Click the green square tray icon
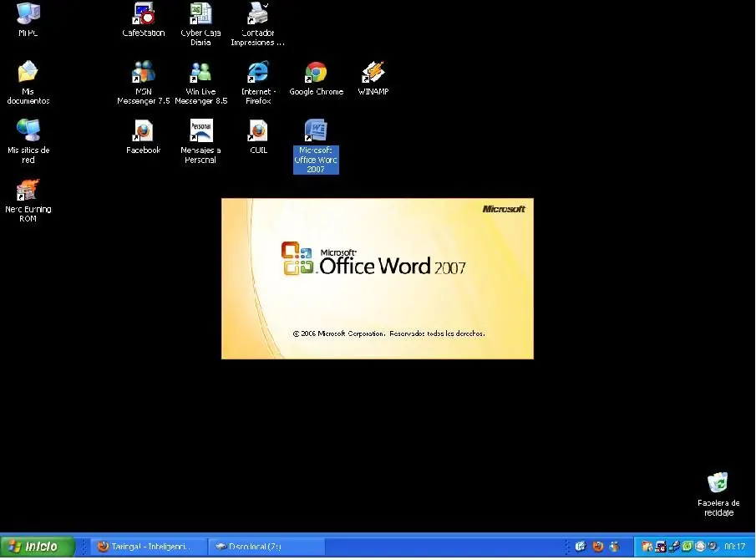The image size is (756, 560). 687,547
